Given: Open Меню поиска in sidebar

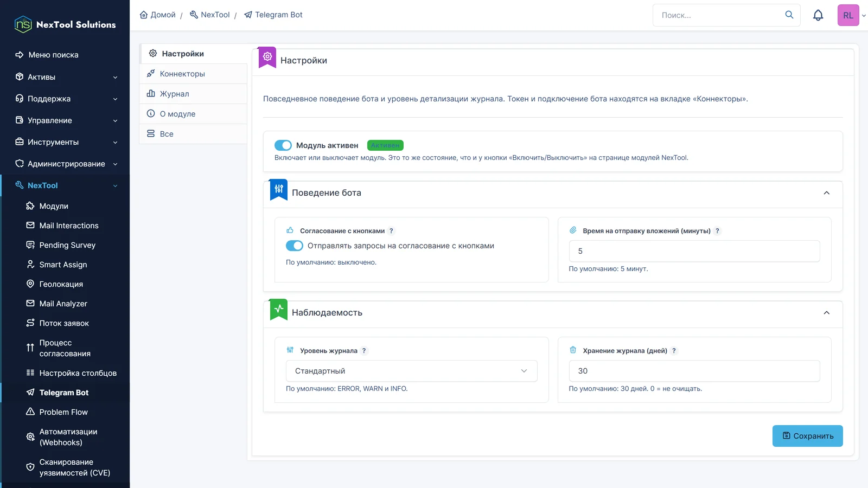Looking at the screenshot, I should [65, 55].
